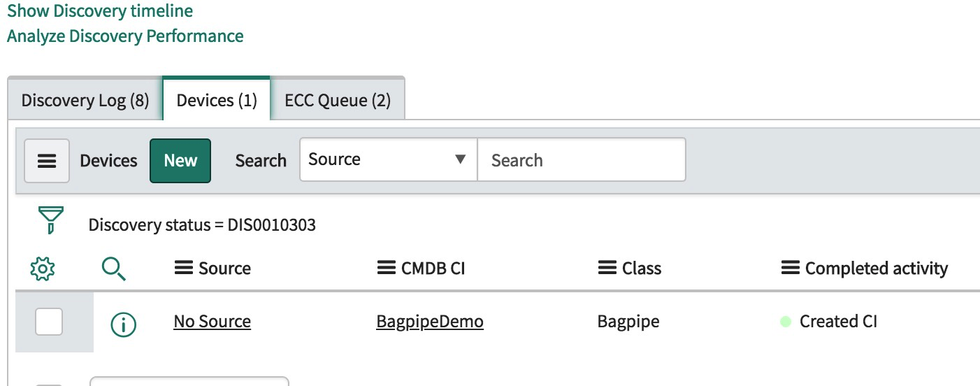Switch to ECC Queue (2) tab

pos(338,101)
